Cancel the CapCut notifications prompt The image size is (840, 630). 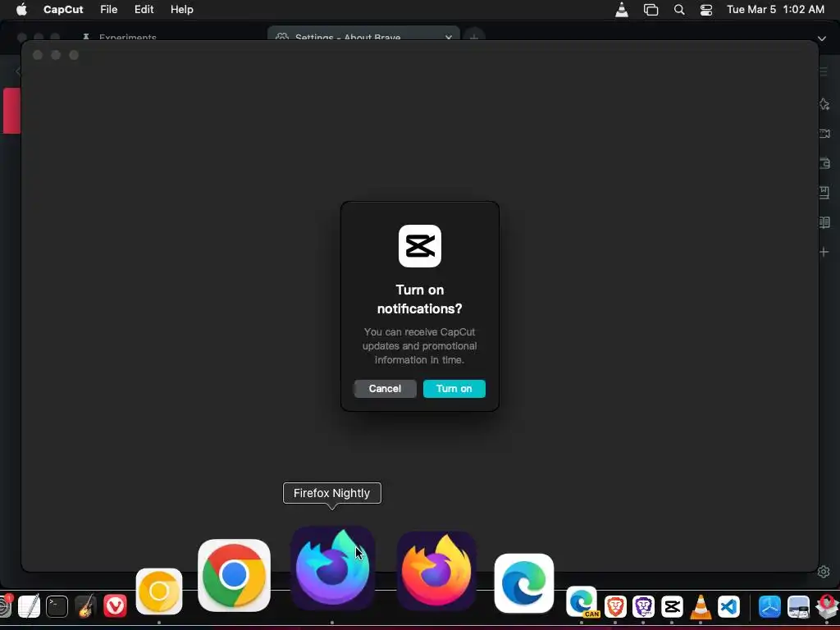point(385,388)
